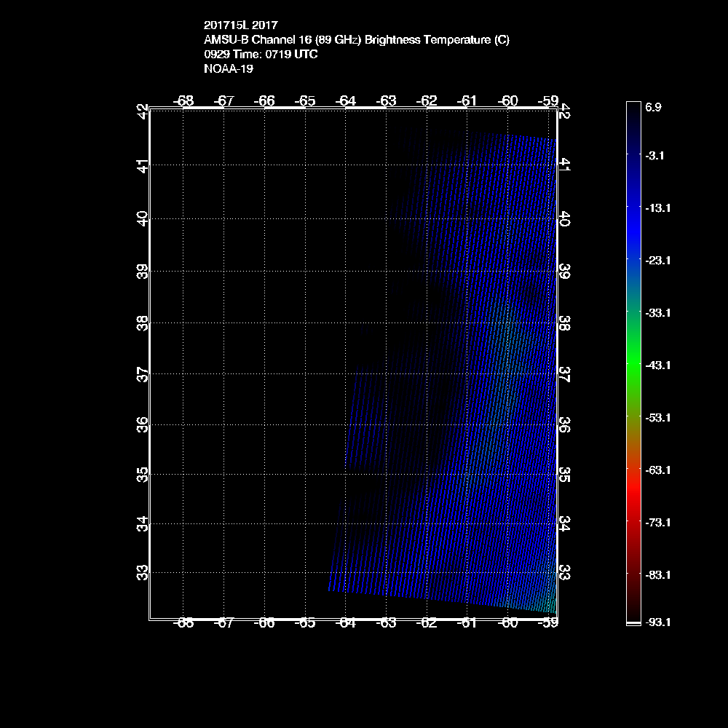The width and height of the screenshot is (728, 728).
Task: Click the '0929 Time: 0719 UTC' text
Action: (261, 55)
